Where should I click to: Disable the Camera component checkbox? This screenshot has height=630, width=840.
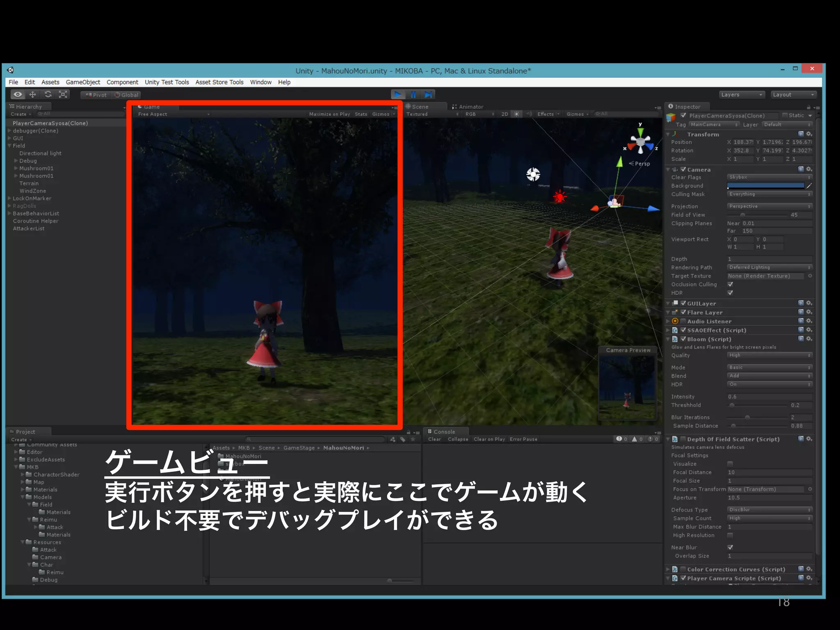[683, 169]
